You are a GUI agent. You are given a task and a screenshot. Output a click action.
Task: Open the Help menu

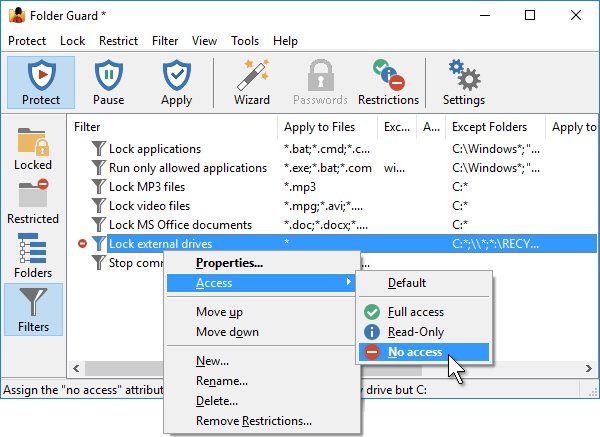[x=285, y=41]
